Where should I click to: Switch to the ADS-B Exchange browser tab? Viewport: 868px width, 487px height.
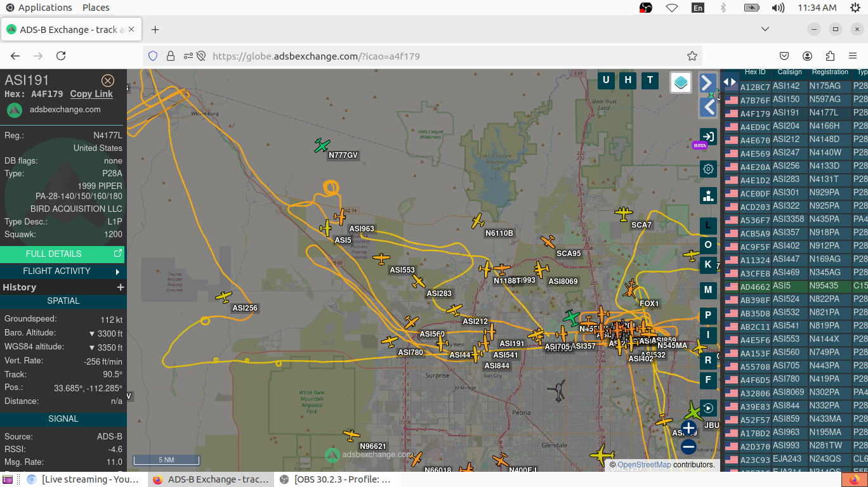click(x=71, y=30)
